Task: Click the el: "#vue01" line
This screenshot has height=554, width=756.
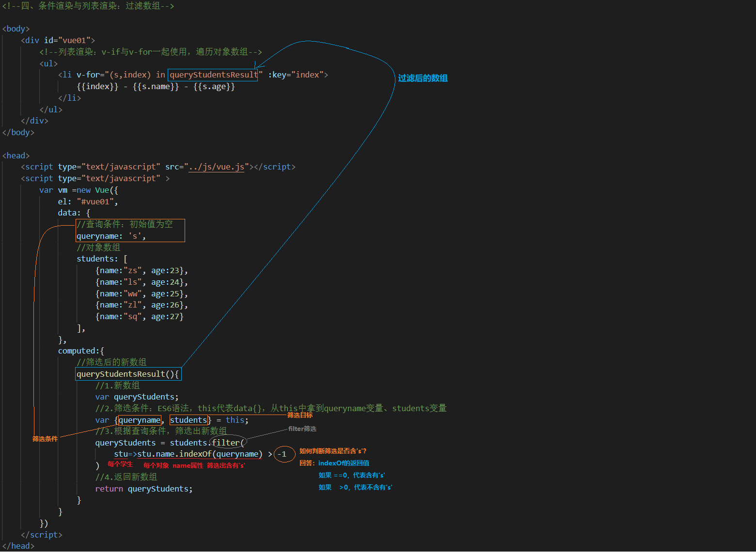Action: 88,202
